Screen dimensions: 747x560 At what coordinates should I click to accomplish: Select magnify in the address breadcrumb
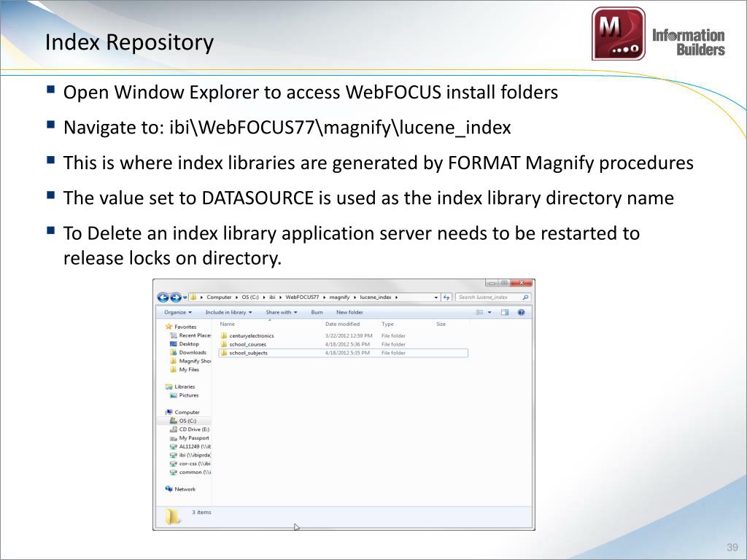pos(339,297)
